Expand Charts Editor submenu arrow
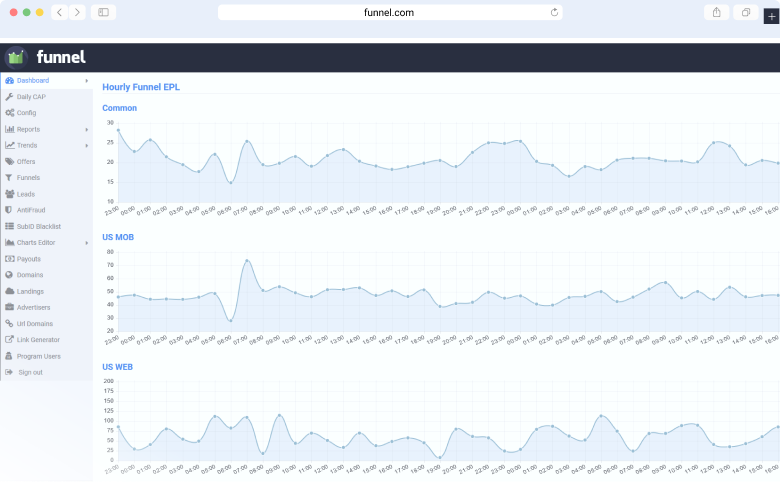This screenshot has width=780, height=482. tap(87, 242)
